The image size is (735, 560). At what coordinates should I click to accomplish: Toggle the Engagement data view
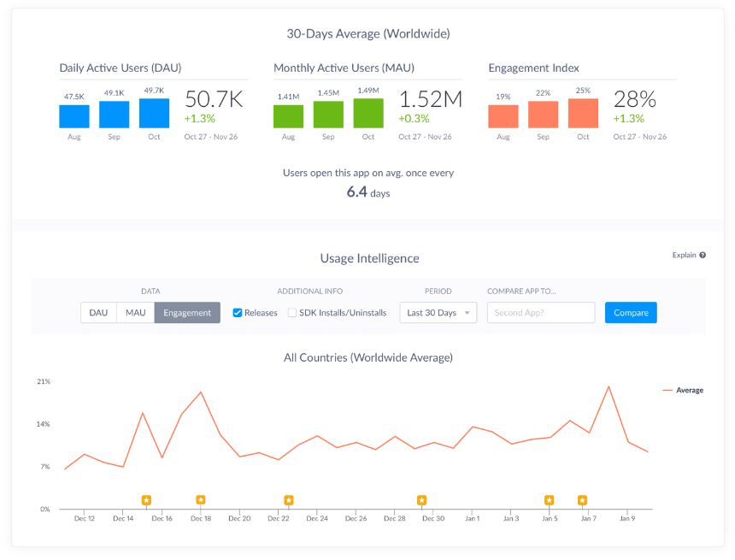187,312
